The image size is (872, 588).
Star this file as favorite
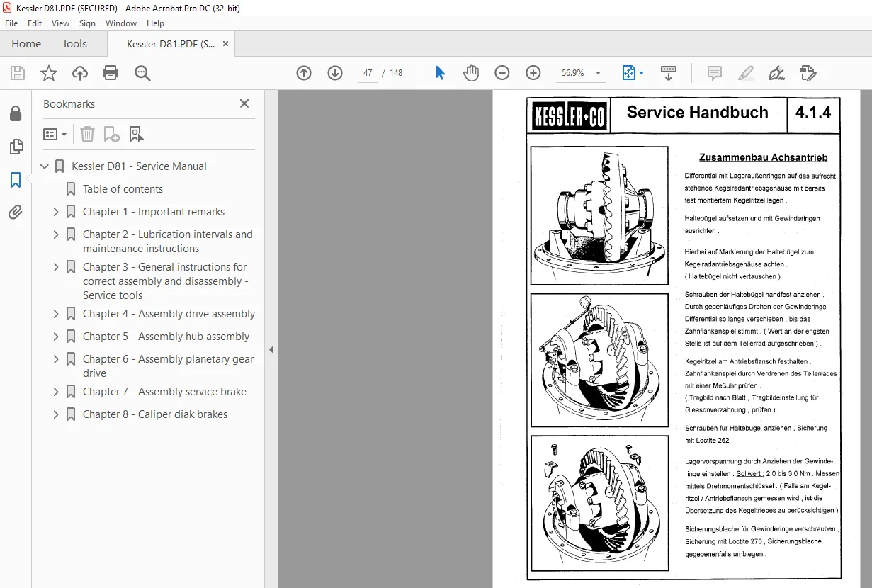48,73
